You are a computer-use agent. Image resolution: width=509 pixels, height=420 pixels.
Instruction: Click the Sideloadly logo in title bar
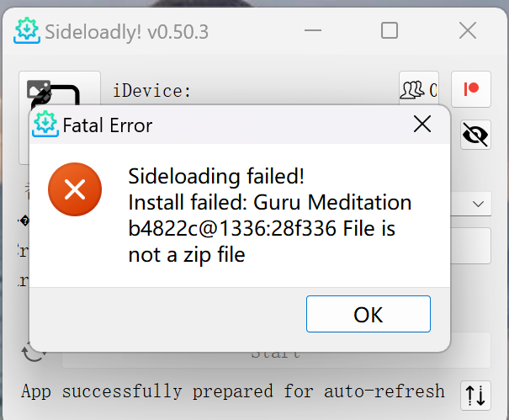pyautogui.click(x=27, y=32)
